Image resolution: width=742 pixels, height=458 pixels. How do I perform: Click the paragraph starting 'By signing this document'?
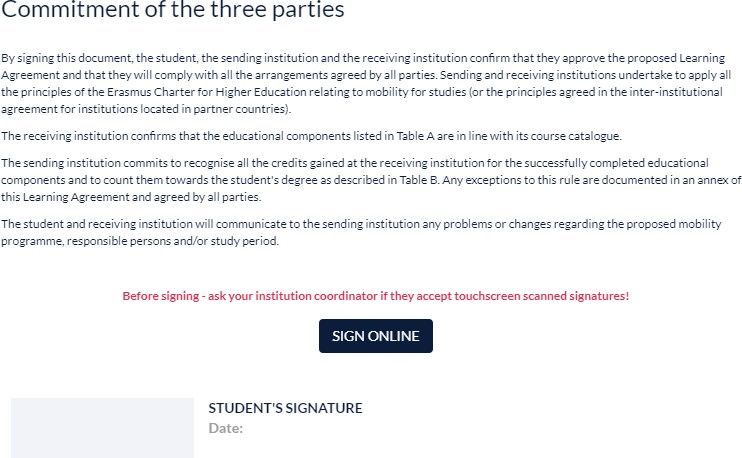click(x=366, y=83)
